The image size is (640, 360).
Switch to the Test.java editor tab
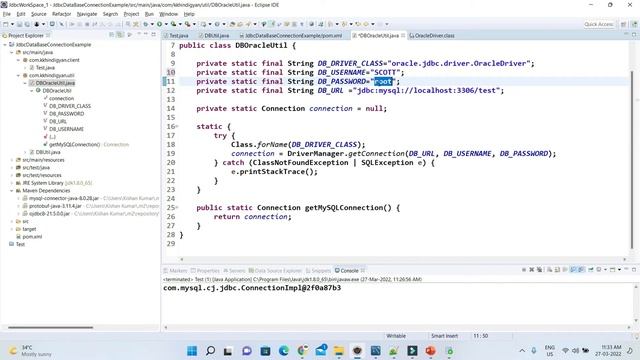[x=178, y=36]
